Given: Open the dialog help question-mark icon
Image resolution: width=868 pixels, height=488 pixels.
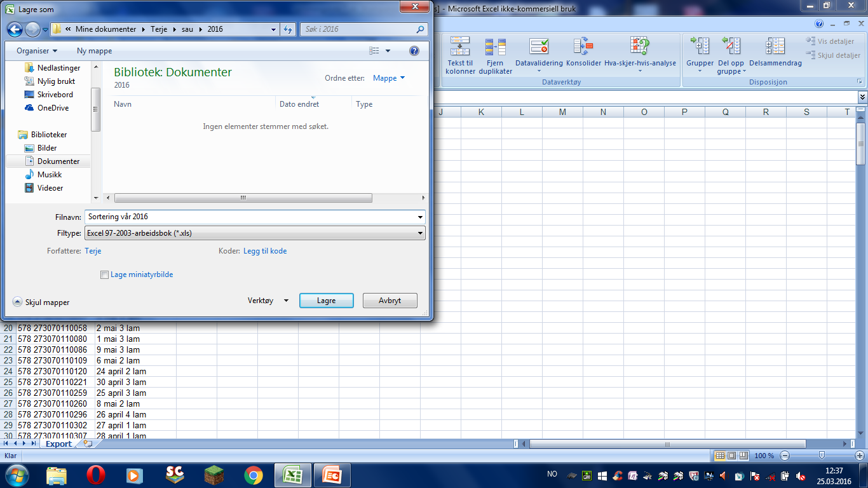Looking at the screenshot, I should pyautogui.click(x=414, y=51).
